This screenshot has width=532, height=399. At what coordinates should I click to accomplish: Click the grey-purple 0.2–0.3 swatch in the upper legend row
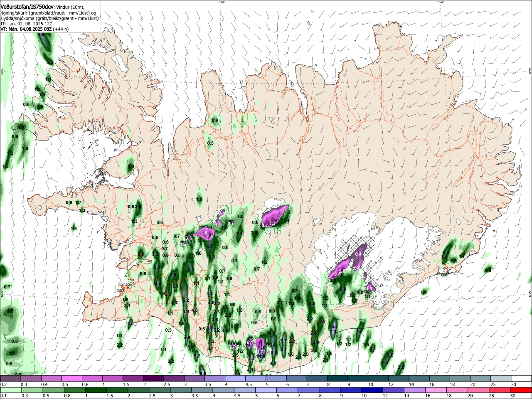coord(10,379)
